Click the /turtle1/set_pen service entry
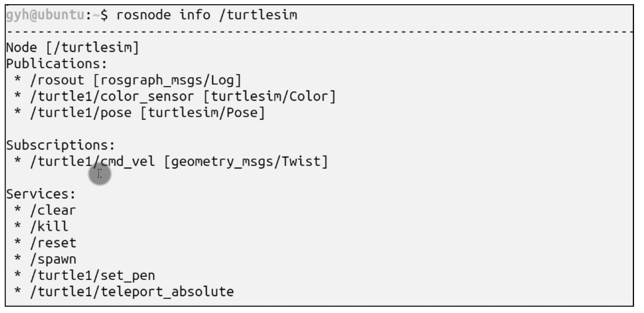Image resolution: width=644 pixels, height=313 pixels. coord(92,275)
